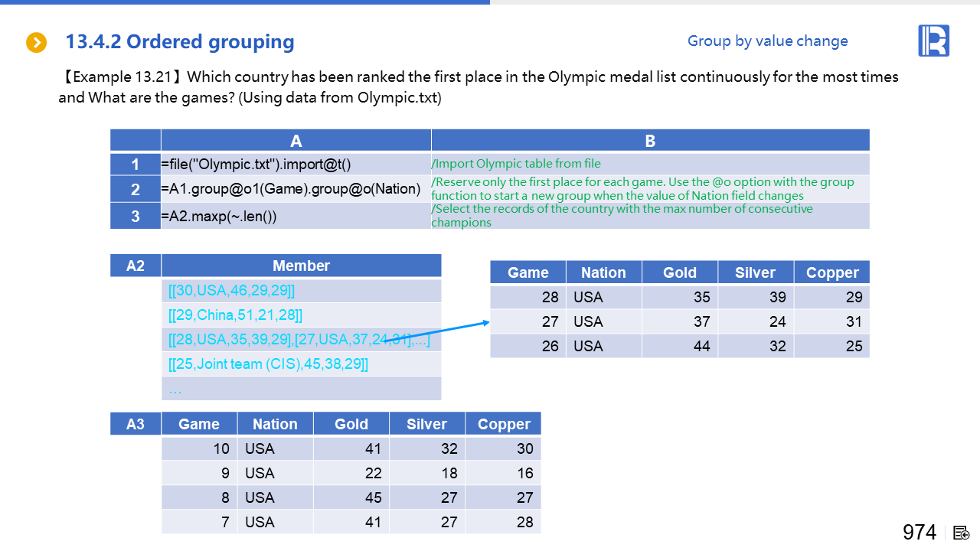Click the A3 result label cell
Viewport: 980px width, 551px height.
click(136, 424)
